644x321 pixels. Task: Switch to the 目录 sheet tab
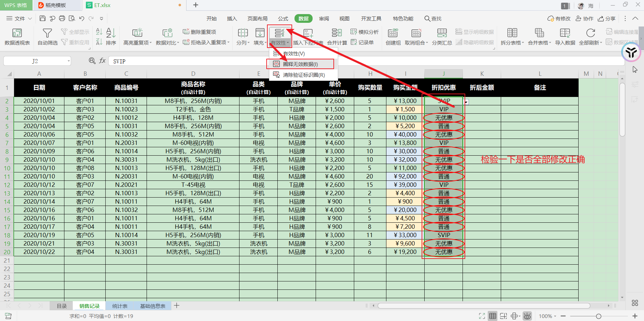point(62,306)
